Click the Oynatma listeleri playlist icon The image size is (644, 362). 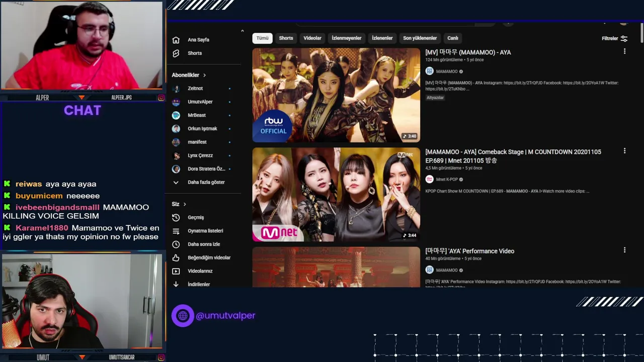coord(176,231)
